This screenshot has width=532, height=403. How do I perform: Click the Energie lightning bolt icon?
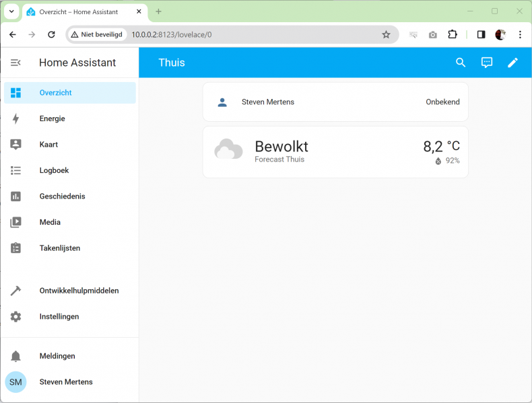pos(15,118)
